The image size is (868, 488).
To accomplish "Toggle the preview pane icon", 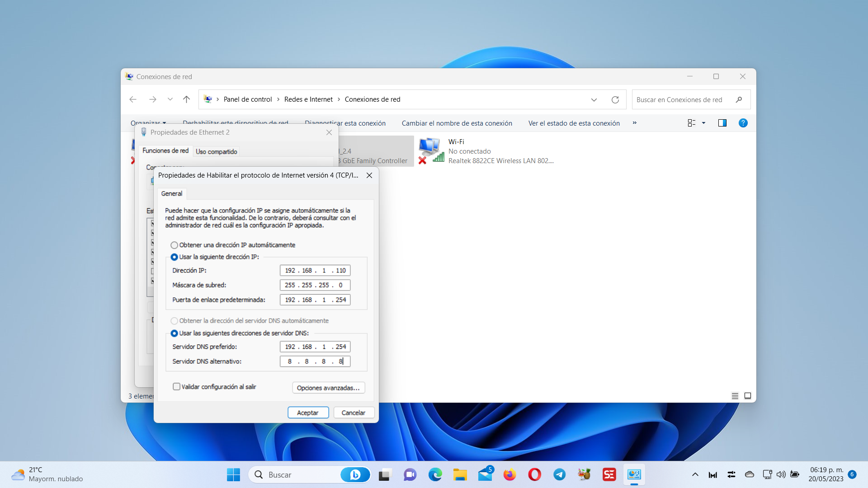I will click(x=722, y=123).
